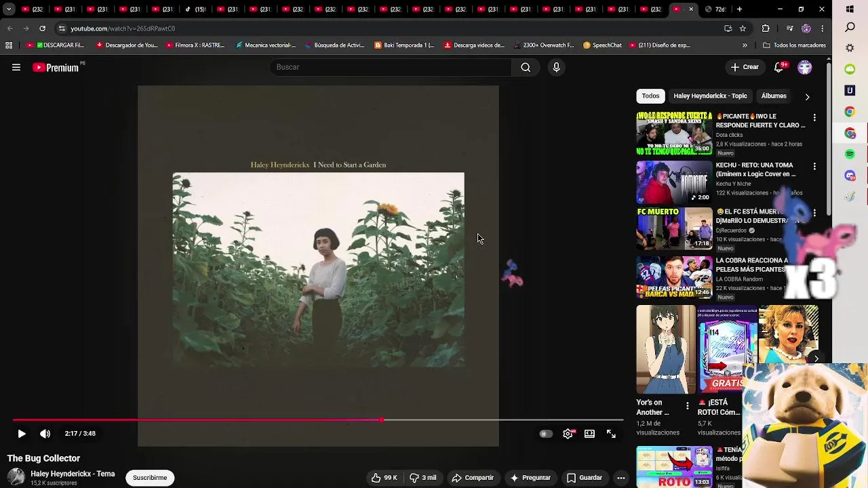Open Chrome media control icon
This screenshot has height=488, width=868.
pyautogui.click(x=789, y=28)
